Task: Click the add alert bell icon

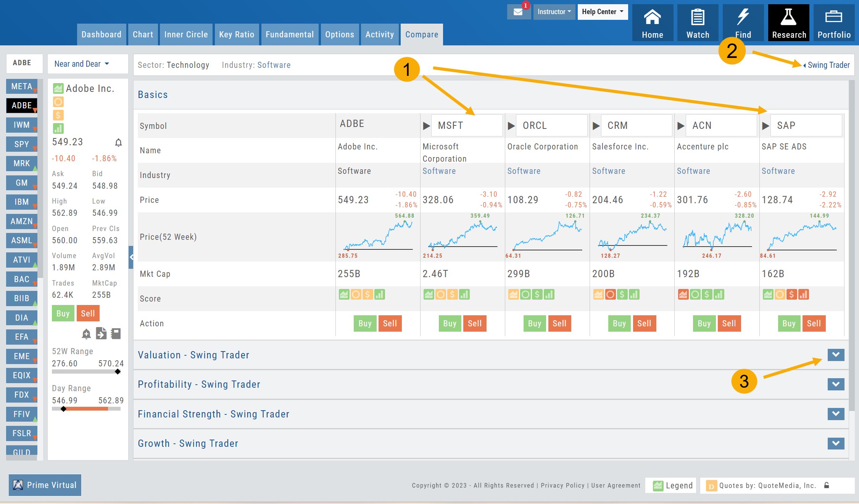Action: pos(87,334)
